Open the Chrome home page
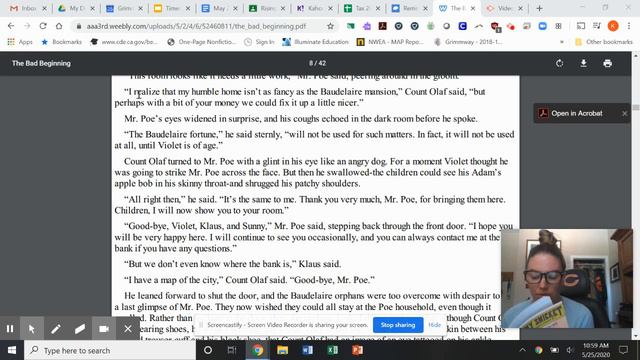The width and height of the screenshot is (640, 360). (x=59, y=26)
